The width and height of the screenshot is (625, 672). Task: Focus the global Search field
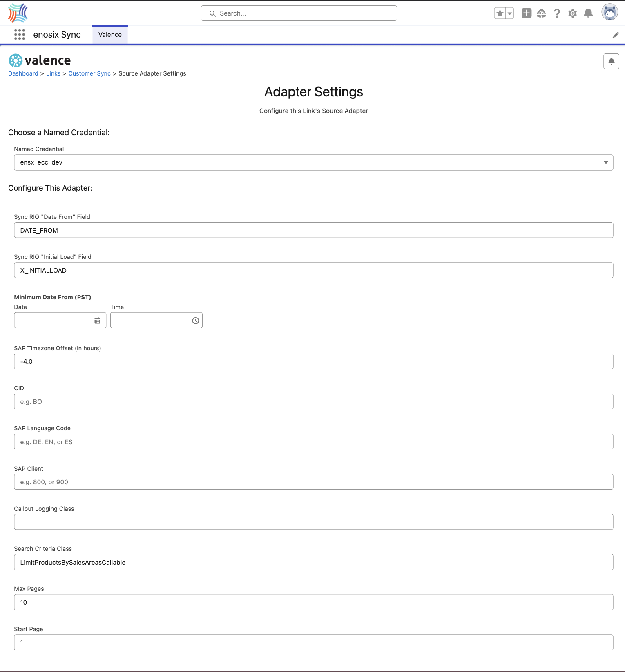click(x=299, y=13)
